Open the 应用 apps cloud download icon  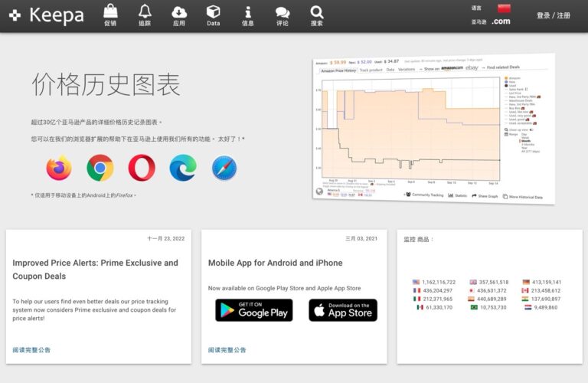click(x=179, y=15)
